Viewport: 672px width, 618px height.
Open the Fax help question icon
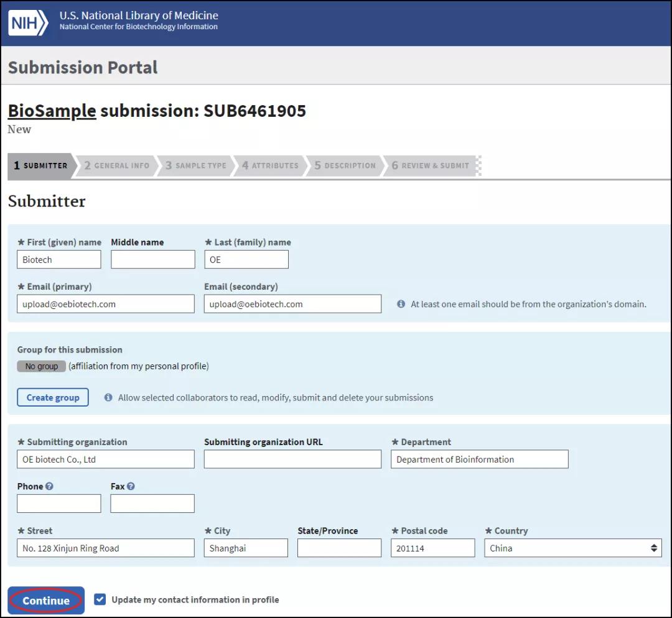pyautogui.click(x=131, y=486)
